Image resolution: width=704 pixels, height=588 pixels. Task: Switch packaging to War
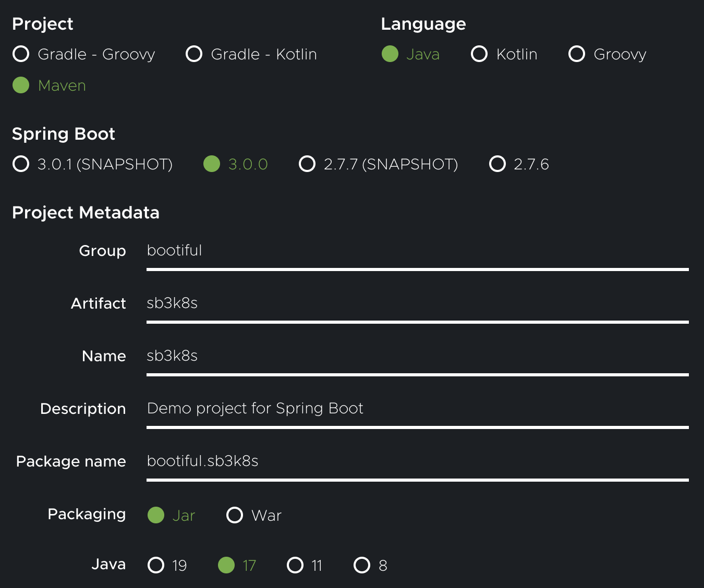[235, 516]
